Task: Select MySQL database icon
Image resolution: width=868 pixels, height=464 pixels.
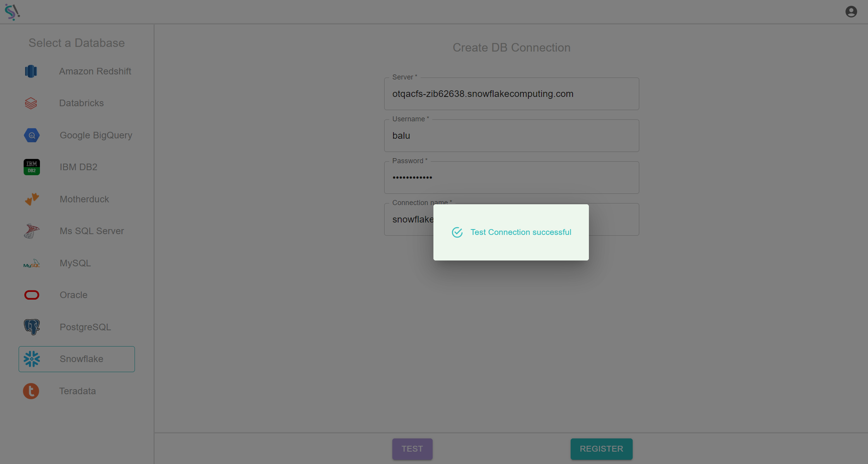Action: pyautogui.click(x=31, y=263)
